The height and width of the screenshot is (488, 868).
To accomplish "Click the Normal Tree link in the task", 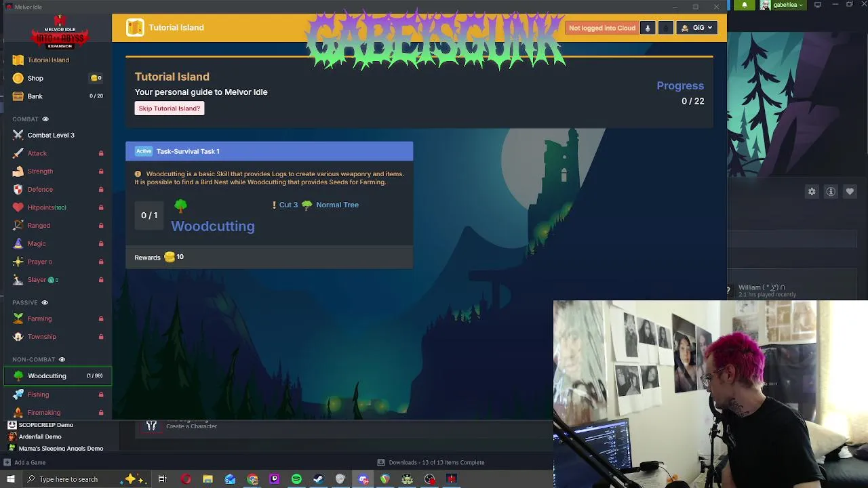I will click(x=337, y=205).
